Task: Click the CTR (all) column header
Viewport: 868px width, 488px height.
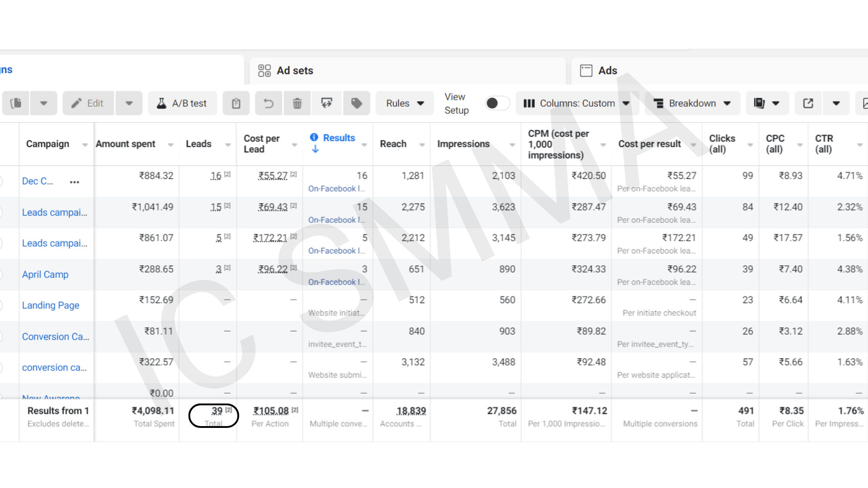Action: click(824, 144)
